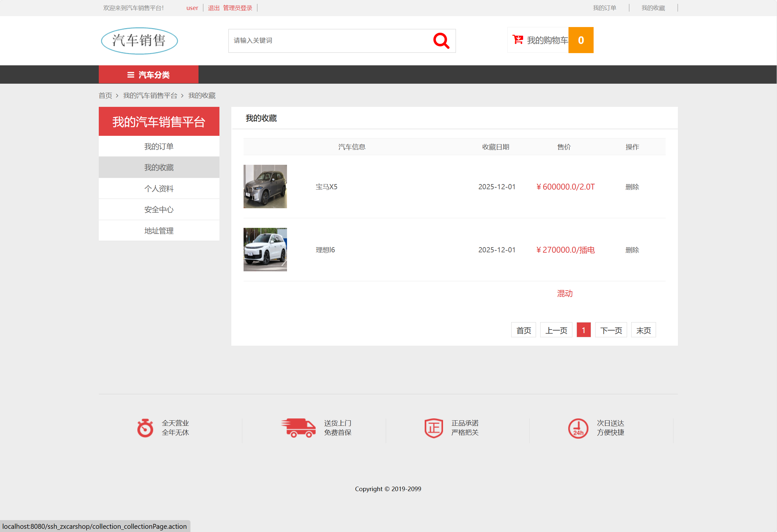Expand the 汽车分类 category menu

(x=148, y=75)
